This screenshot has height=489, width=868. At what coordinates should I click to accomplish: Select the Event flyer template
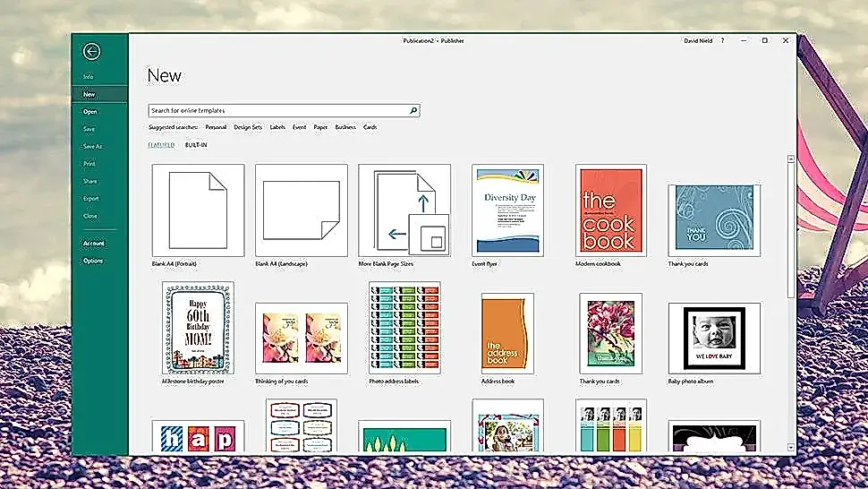tap(507, 210)
